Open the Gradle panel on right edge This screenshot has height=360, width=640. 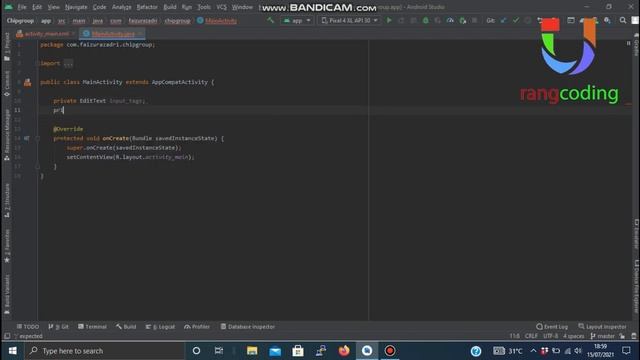tap(636, 45)
